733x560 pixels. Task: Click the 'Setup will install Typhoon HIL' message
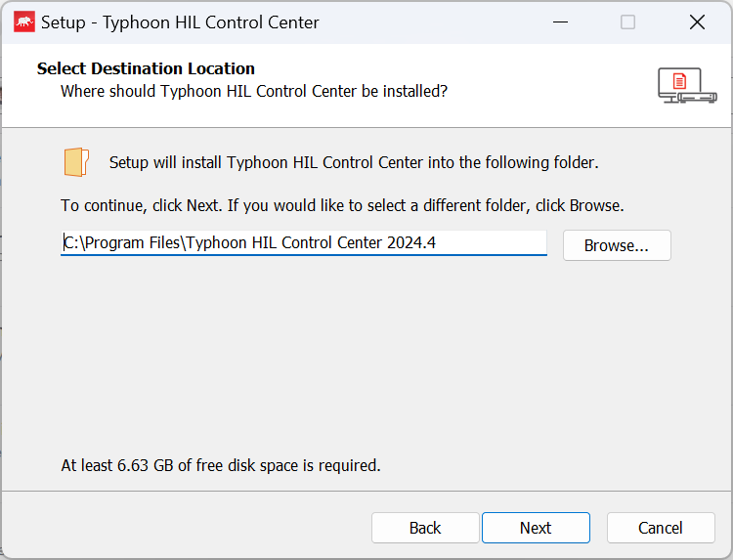354,162
